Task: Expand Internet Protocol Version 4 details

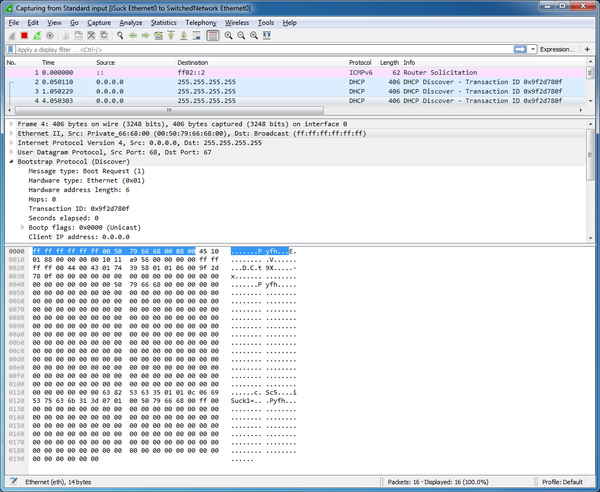Action: [x=11, y=143]
